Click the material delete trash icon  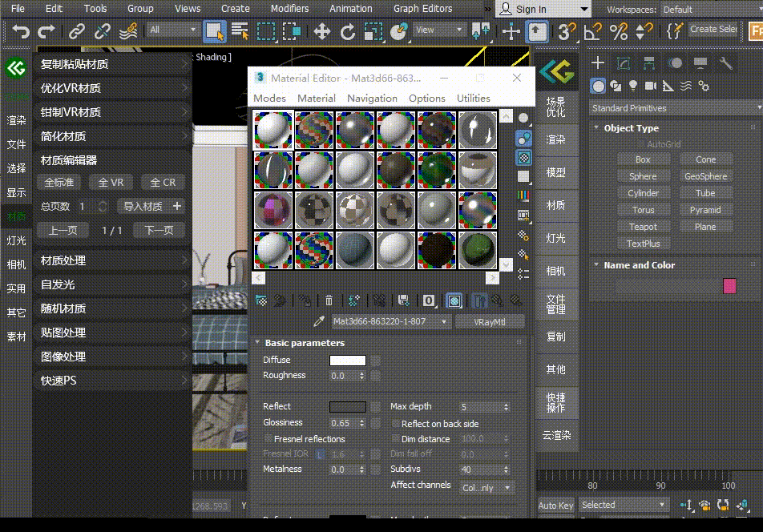[329, 300]
